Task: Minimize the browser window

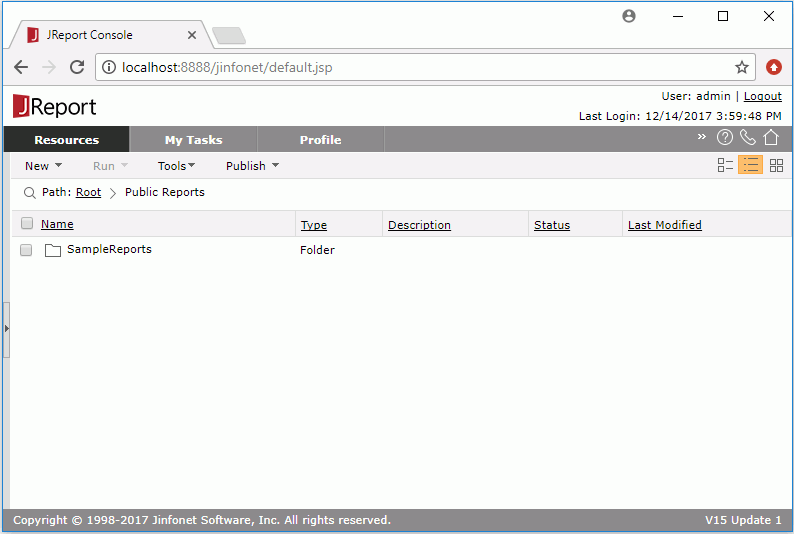Action: (x=678, y=16)
